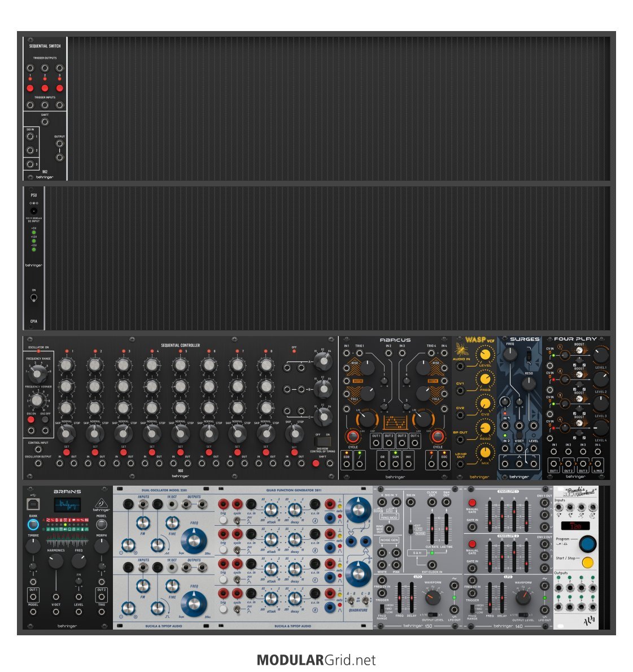Click the WAVEFORM knob on 150 LFO
The width and height of the screenshot is (633, 672).
433,597
